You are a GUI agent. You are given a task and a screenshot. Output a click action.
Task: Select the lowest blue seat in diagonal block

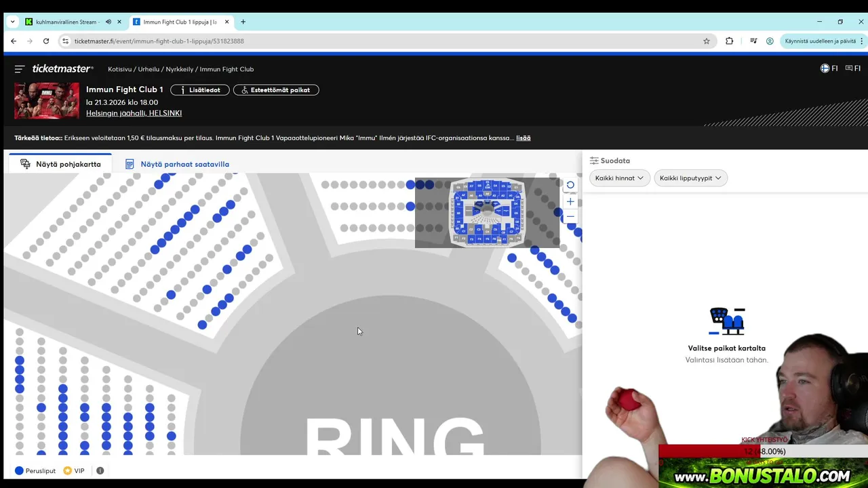(x=202, y=325)
